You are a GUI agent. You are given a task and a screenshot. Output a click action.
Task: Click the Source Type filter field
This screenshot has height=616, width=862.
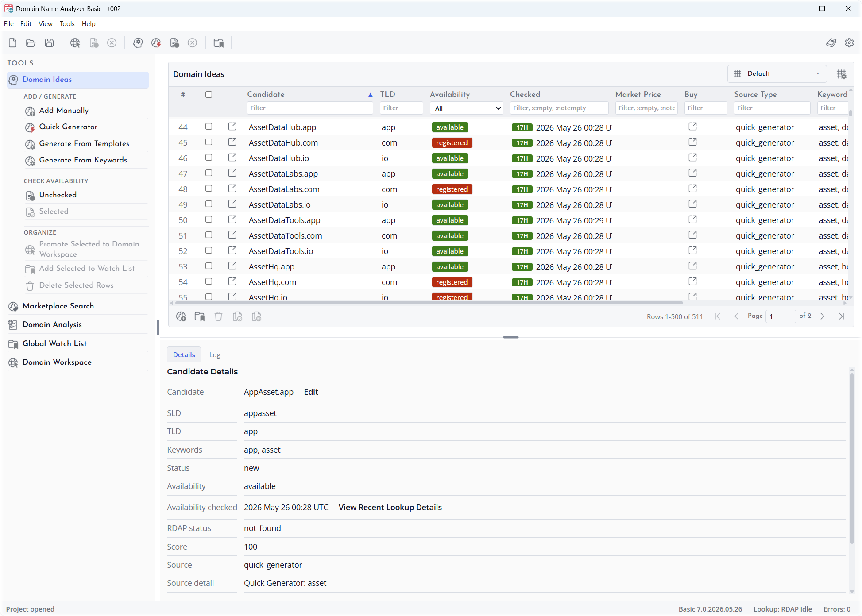point(772,108)
